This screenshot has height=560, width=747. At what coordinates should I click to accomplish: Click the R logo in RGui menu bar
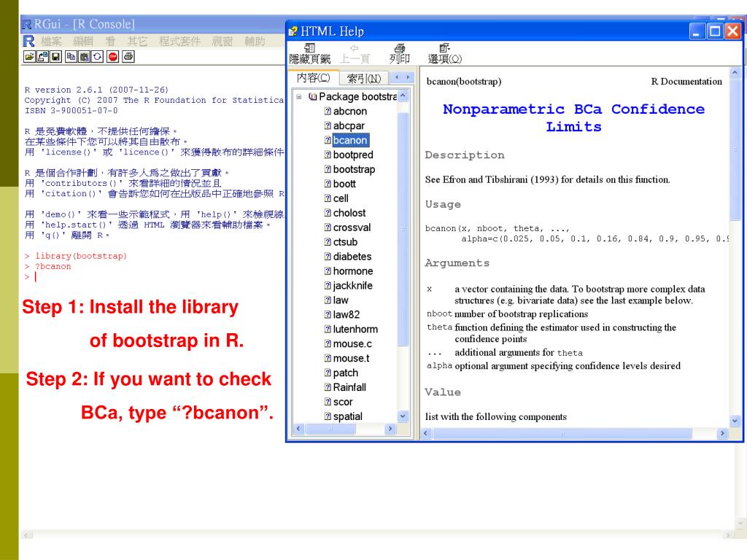click(x=29, y=41)
